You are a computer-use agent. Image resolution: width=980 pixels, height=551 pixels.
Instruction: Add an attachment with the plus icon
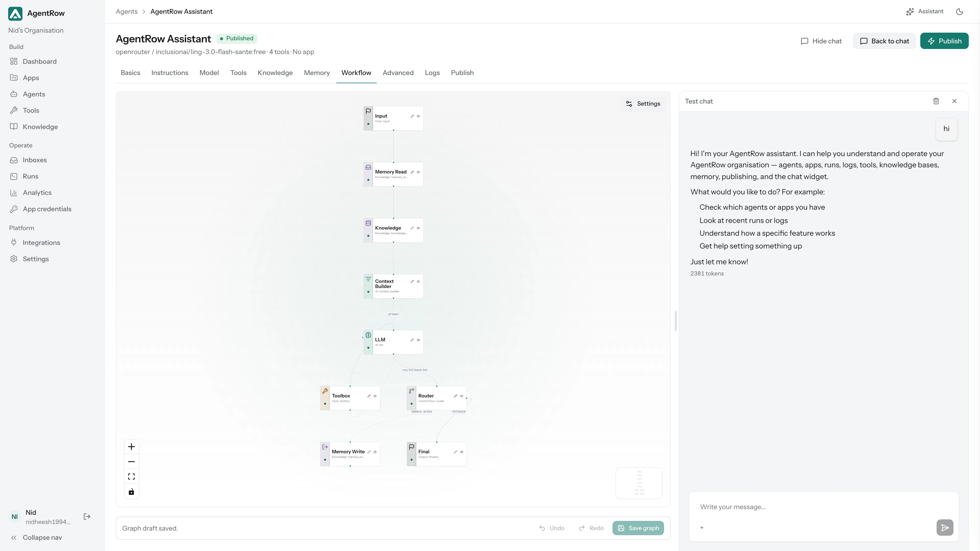coord(702,528)
